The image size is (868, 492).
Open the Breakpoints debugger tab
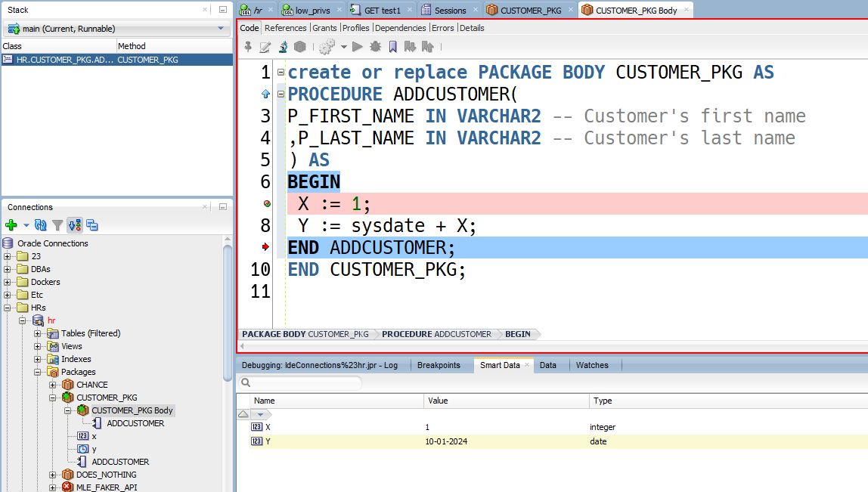point(439,365)
